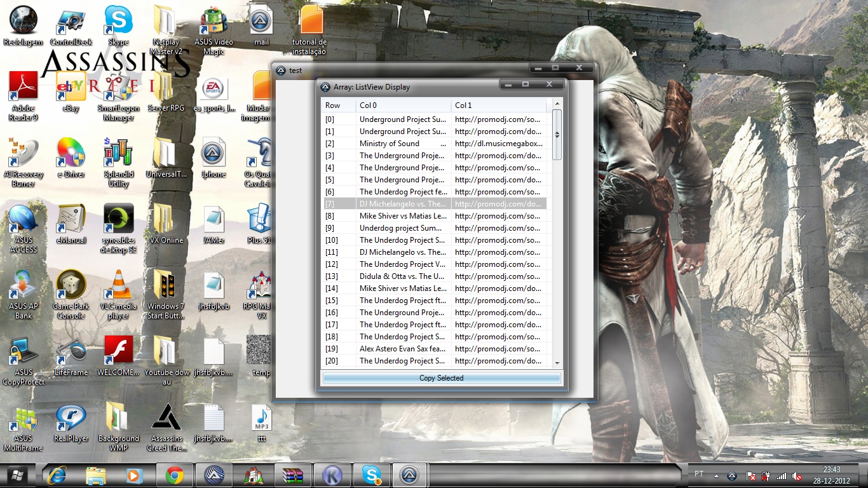Select the eBay desktop shortcut
Image resolution: width=868 pixels, height=488 pixels.
71,91
